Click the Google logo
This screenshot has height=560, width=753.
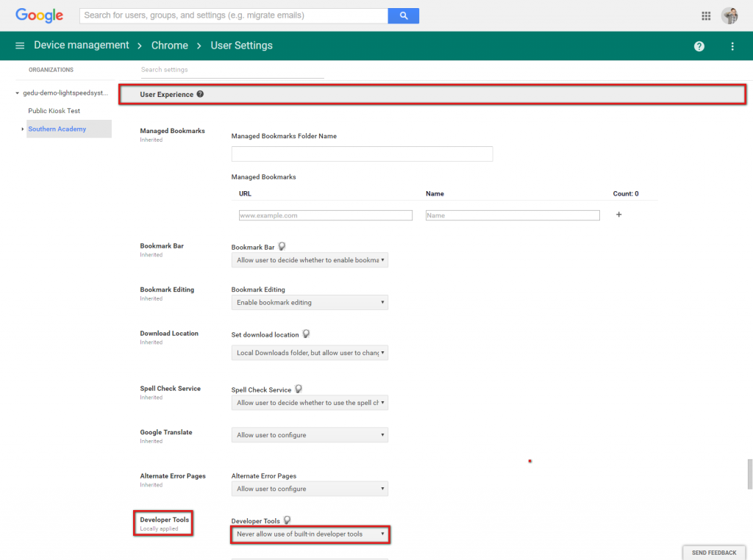click(x=40, y=15)
